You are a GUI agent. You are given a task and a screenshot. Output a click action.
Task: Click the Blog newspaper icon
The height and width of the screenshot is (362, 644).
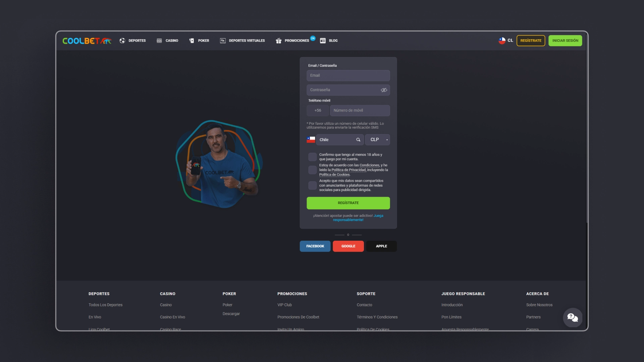coord(323,41)
